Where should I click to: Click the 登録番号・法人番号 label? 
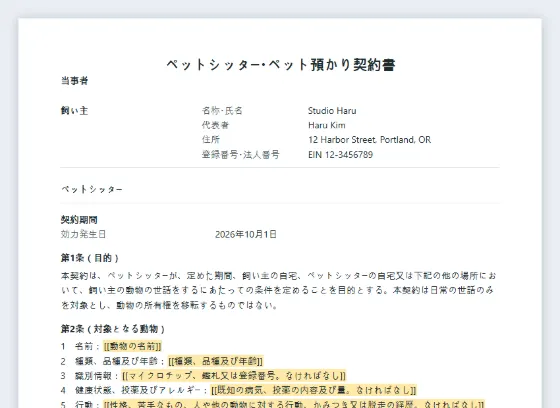click(x=241, y=155)
